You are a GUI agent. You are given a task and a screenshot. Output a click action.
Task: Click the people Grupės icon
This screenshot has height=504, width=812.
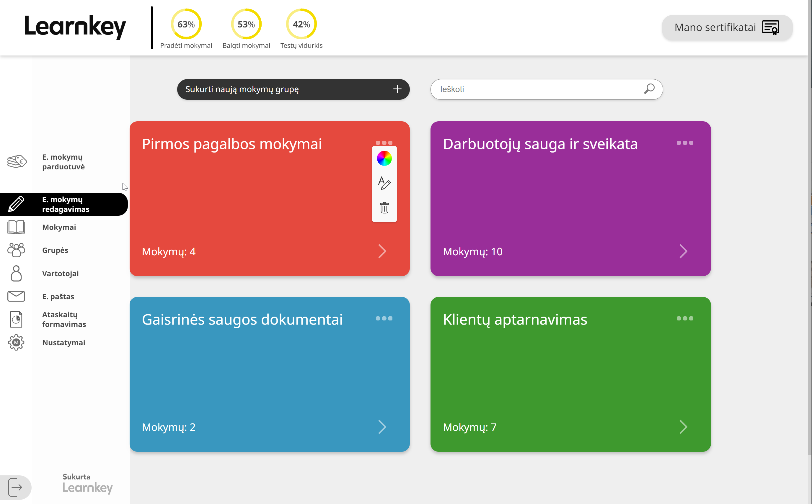tap(16, 250)
